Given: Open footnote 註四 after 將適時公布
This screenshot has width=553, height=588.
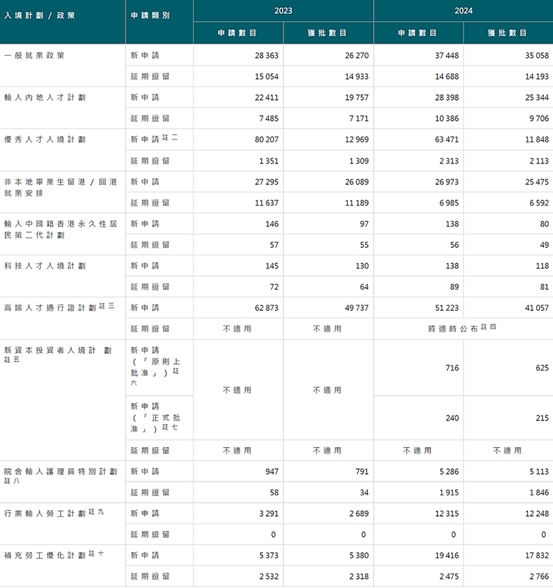Looking at the screenshot, I should point(489,327).
